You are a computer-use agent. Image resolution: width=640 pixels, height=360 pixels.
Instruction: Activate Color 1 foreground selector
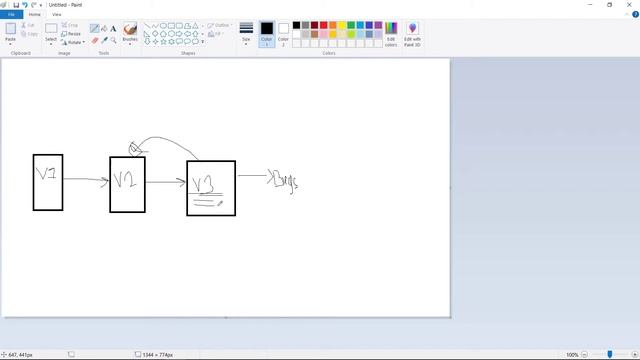coord(267,34)
